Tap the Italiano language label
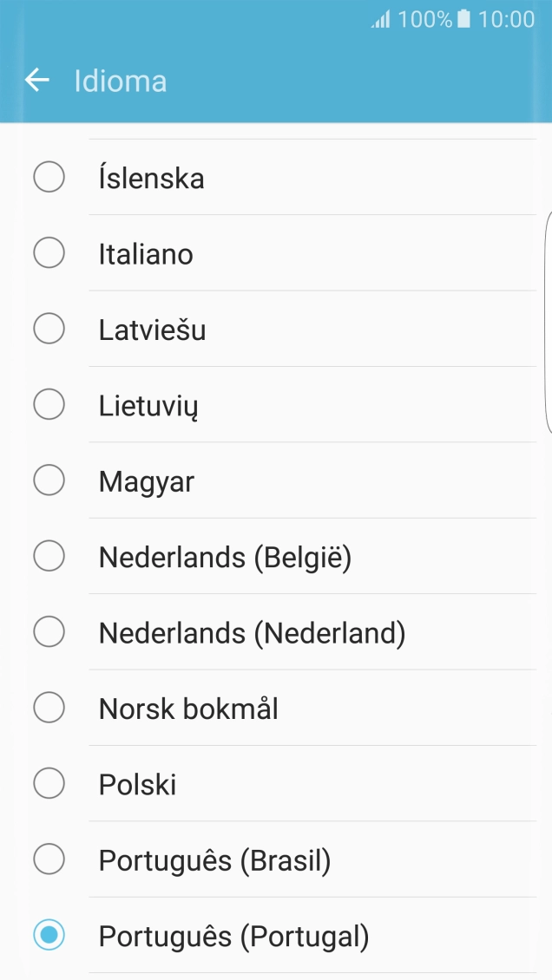552x980 pixels. tap(146, 254)
